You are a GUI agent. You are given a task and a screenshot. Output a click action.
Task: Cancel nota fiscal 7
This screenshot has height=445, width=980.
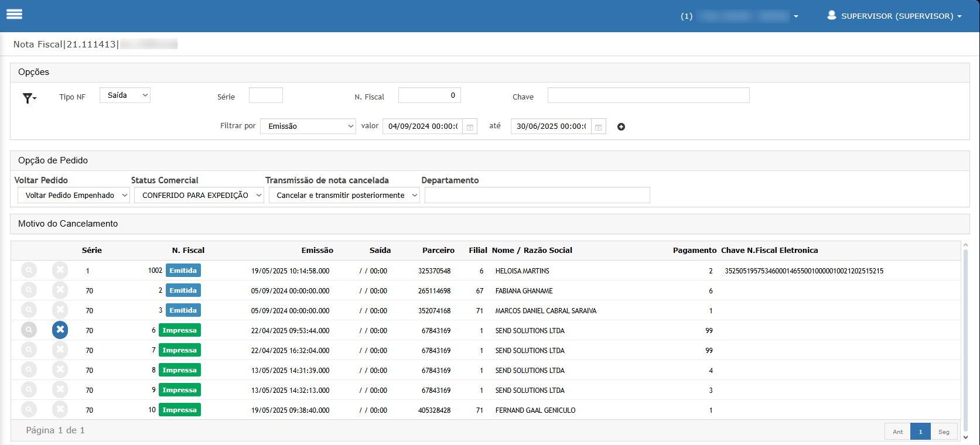click(60, 350)
